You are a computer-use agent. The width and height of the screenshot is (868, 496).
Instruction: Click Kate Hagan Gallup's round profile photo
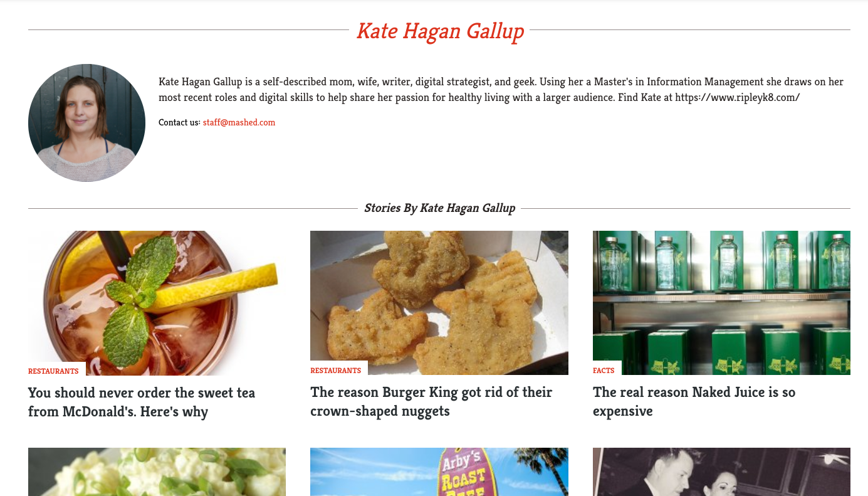coord(86,123)
